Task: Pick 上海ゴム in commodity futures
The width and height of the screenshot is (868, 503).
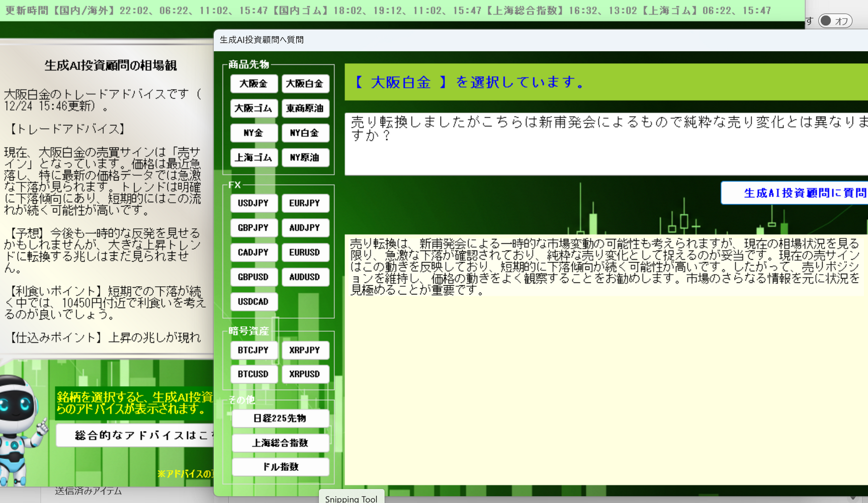Action: click(253, 157)
